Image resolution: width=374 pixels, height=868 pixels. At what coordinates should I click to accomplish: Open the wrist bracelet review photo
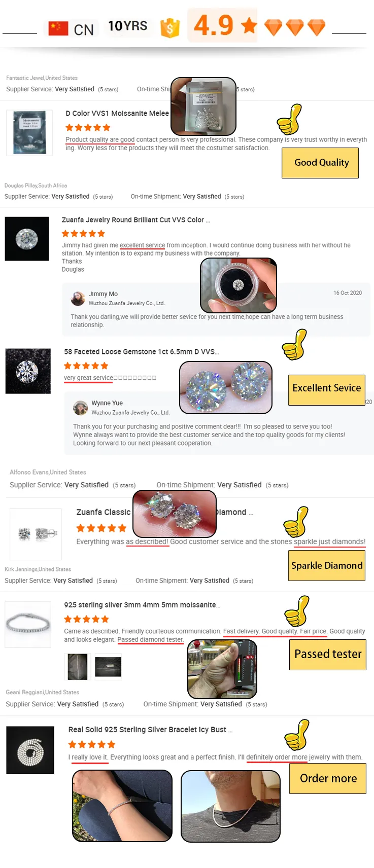pyautogui.click(x=122, y=806)
